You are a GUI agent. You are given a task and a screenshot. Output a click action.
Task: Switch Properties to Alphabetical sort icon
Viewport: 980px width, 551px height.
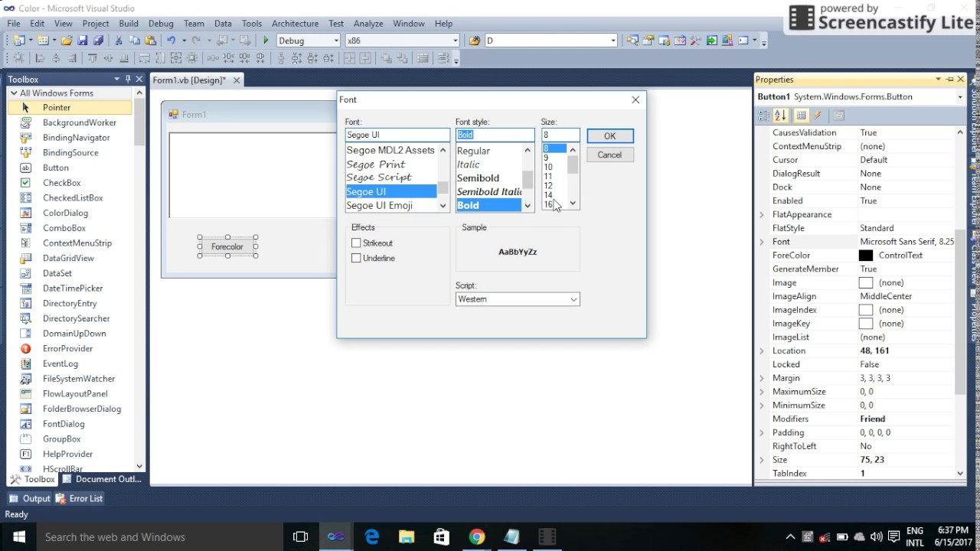[x=780, y=116]
